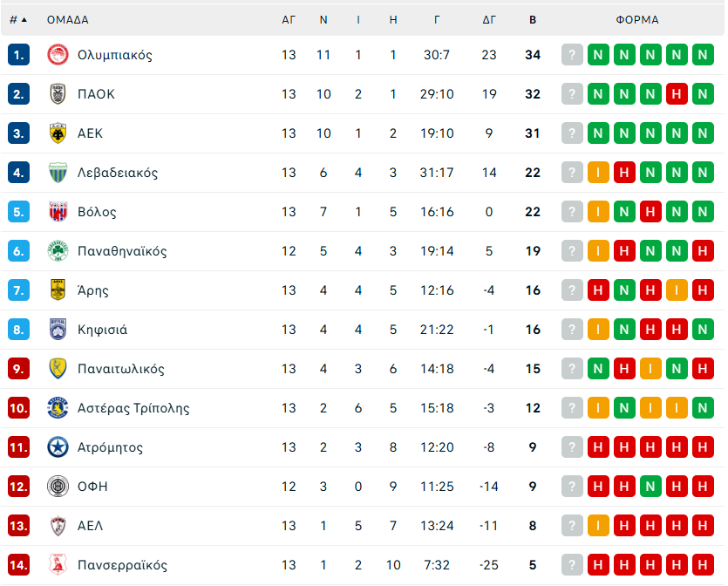Viewport: 728px width, 586px height.
Task: Click the ΟΜΑΔΑ column header
Action: click(68, 19)
